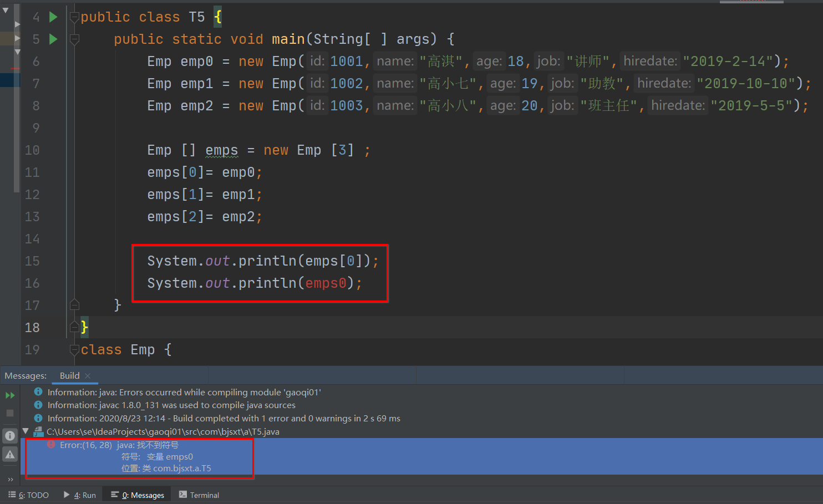Collapse the class Emp fold on line 19
This screenshot has width=823, height=504.
tap(74, 349)
